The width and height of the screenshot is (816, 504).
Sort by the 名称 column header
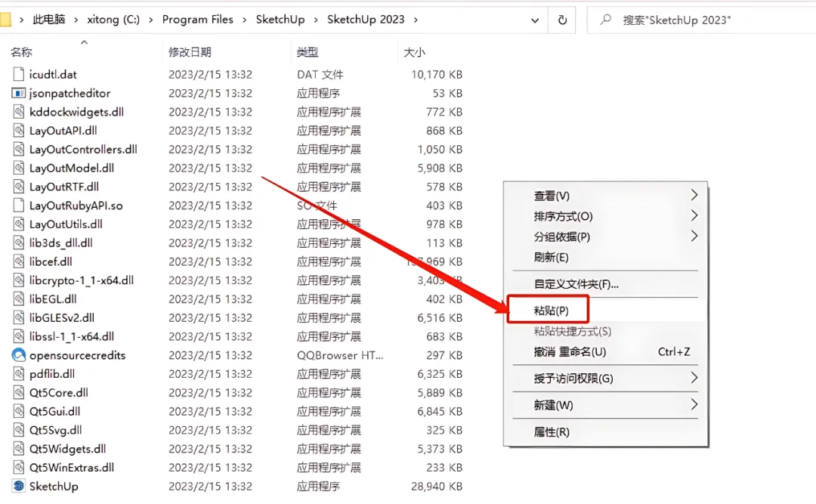tap(21, 52)
